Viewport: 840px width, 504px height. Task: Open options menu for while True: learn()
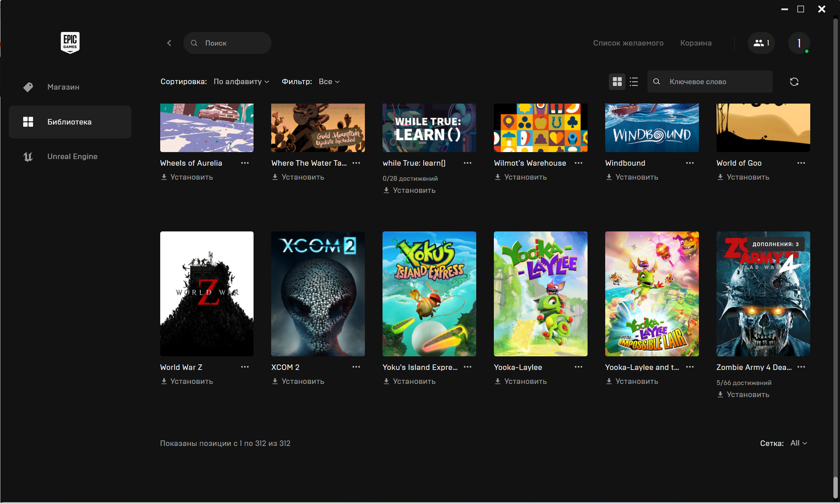pos(467,163)
